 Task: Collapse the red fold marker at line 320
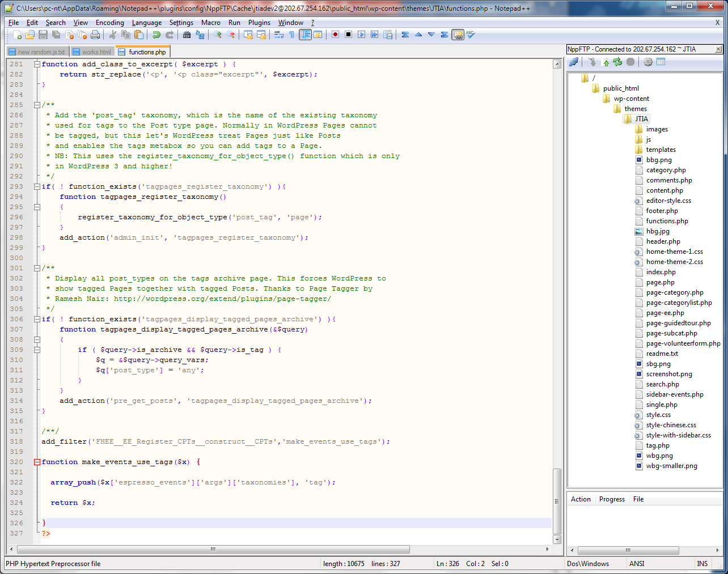click(37, 462)
